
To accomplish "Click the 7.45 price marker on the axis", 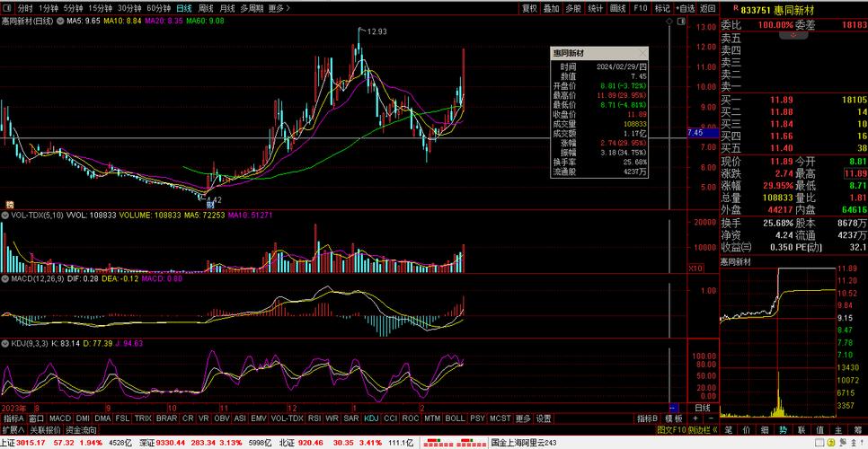I will pyautogui.click(x=695, y=133).
